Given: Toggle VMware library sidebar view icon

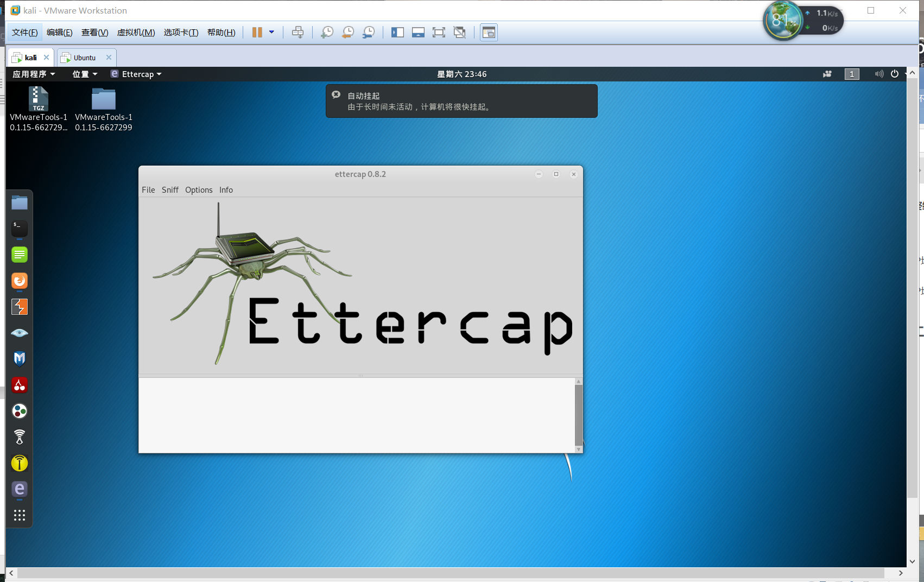Looking at the screenshot, I should pyautogui.click(x=397, y=32).
